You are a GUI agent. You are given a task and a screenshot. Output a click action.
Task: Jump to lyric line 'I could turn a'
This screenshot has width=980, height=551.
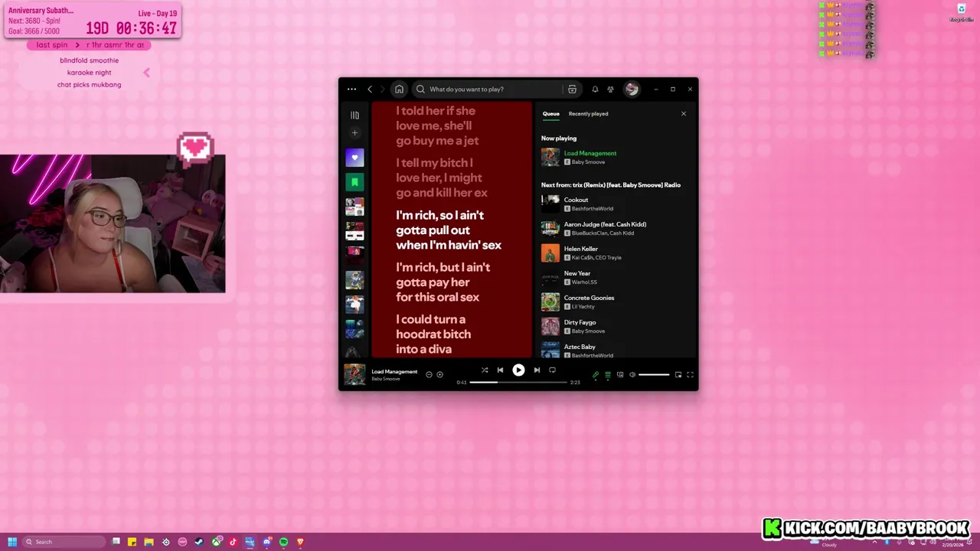[x=430, y=319]
